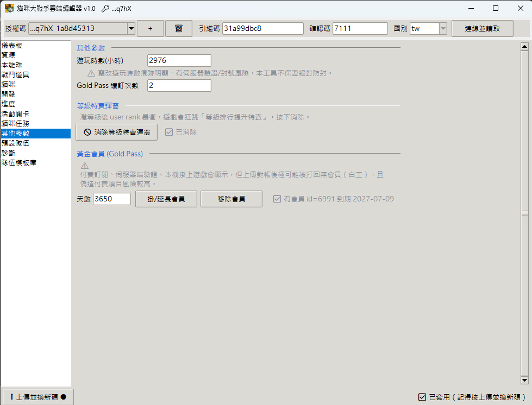Open the 資源 section
Image resolution: width=532 pixels, height=405 pixels.
(36, 55)
